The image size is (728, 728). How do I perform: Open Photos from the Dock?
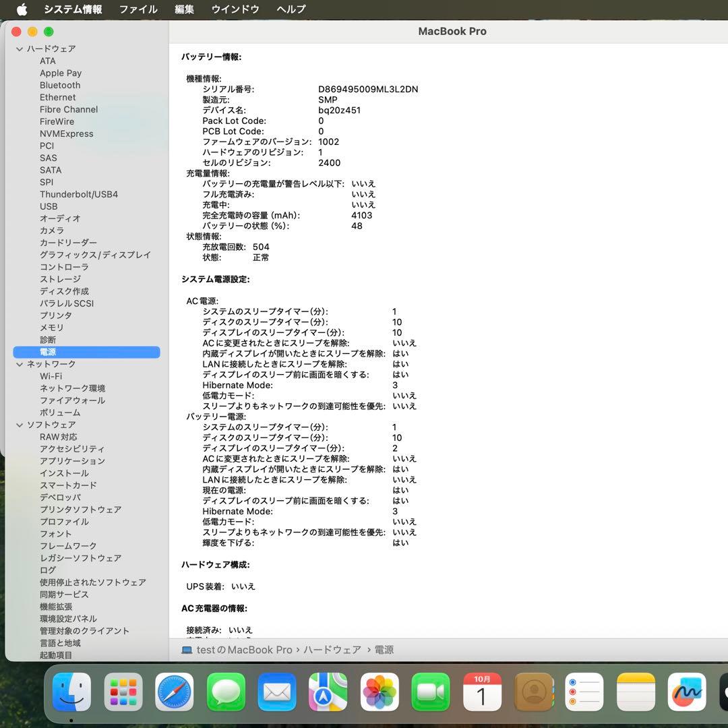tap(379, 692)
